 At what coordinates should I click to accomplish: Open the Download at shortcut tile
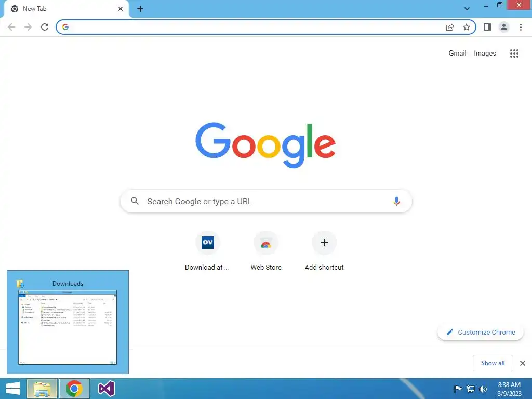[207, 251]
